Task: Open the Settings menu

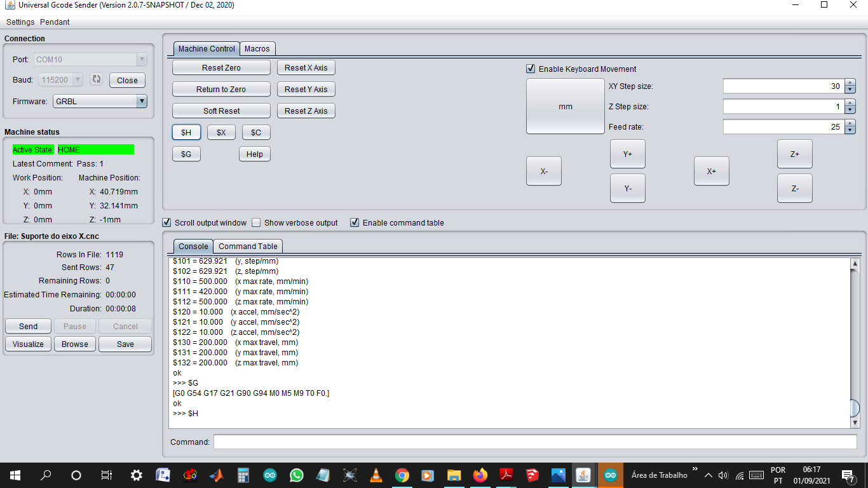Action: pos(20,22)
